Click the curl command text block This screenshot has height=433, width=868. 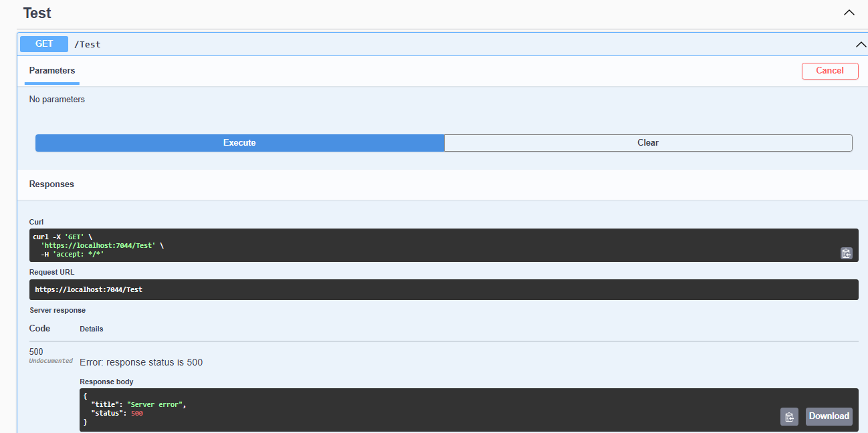(x=444, y=245)
